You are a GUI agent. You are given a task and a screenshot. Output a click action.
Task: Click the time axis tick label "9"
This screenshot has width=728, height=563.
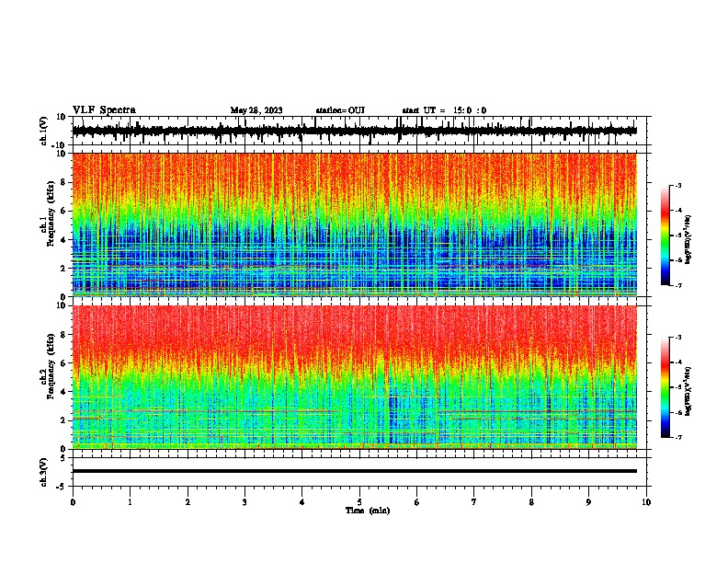pos(588,502)
